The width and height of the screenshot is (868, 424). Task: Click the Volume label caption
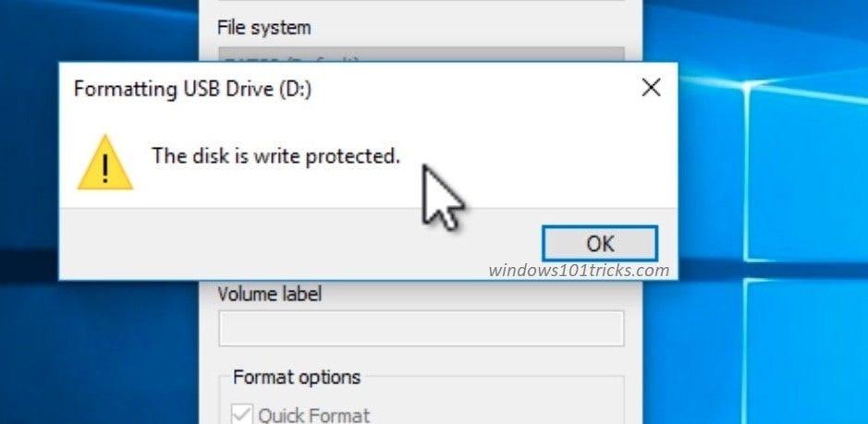pos(270,296)
